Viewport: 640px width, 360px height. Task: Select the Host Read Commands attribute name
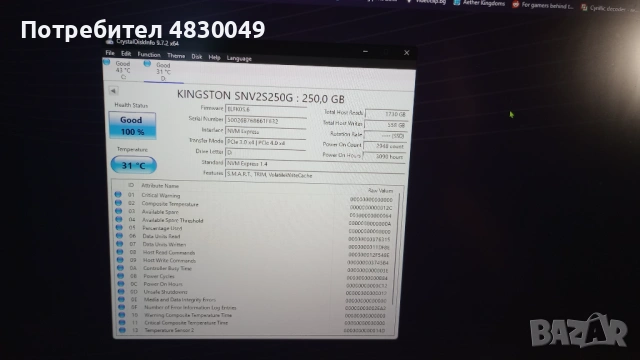click(169, 253)
